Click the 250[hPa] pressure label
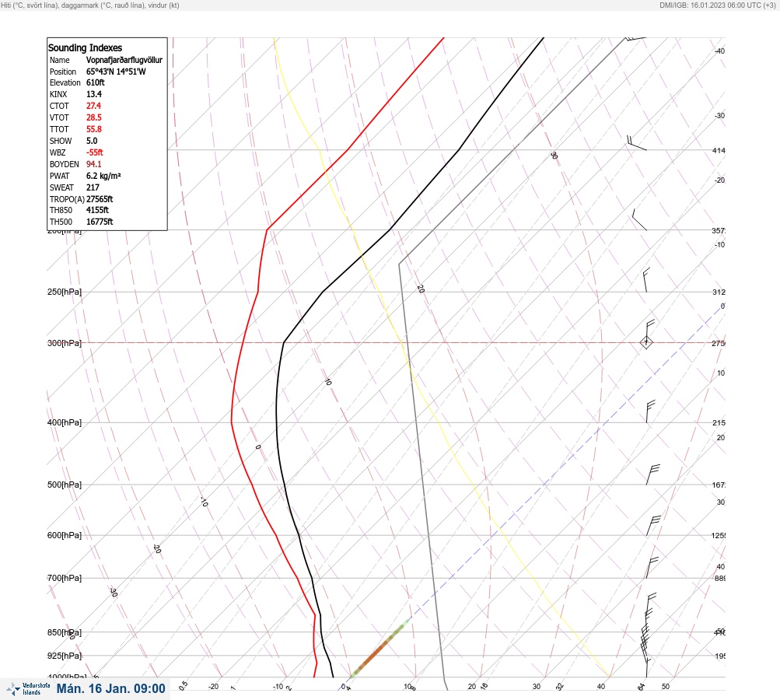This screenshot has height=700, width=780. click(x=65, y=292)
